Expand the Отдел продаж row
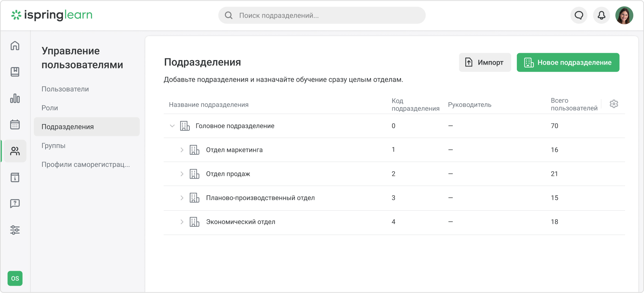Image resolution: width=644 pixels, height=293 pixels. (182, 174)
